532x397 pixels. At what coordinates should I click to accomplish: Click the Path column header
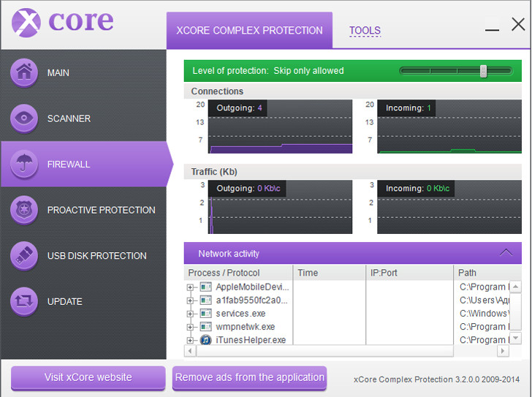[487, 273]
